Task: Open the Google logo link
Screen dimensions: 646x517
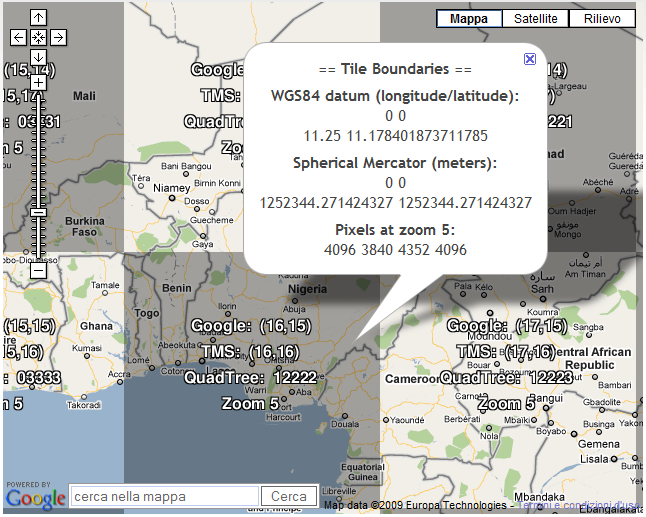Action: (35, 498)
